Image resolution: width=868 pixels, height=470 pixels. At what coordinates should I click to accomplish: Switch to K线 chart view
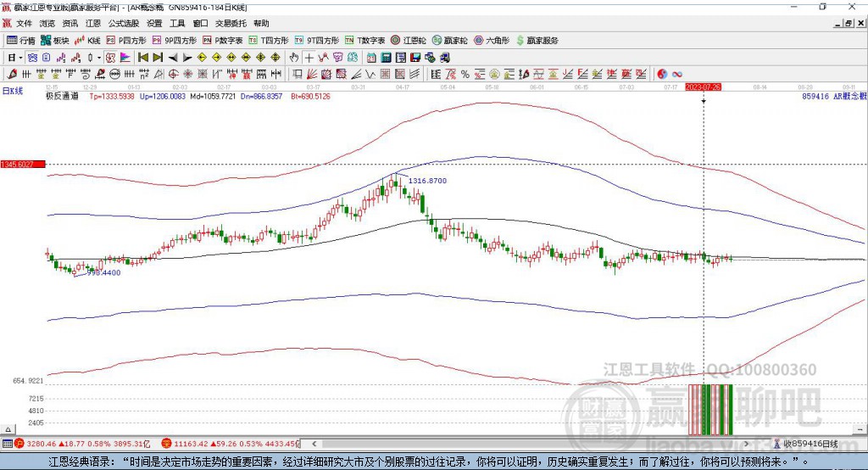(87, 41)
